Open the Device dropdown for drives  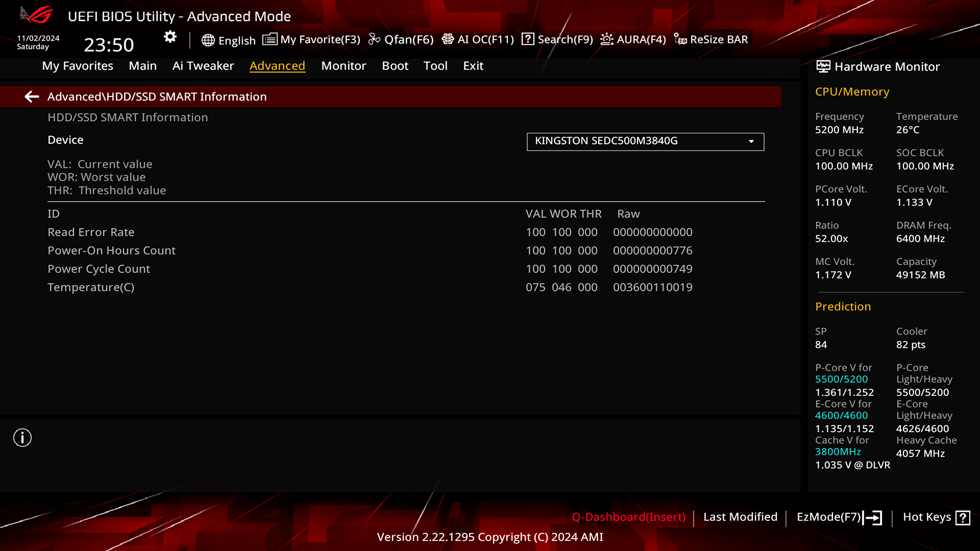click(645, 141)
